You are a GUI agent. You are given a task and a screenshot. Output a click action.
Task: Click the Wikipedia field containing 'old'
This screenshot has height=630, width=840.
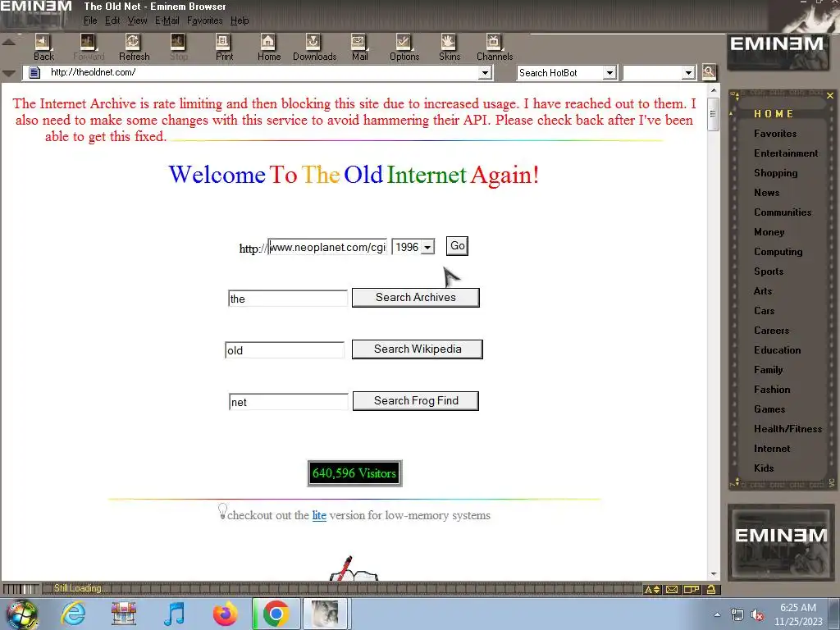coord(285,349)
